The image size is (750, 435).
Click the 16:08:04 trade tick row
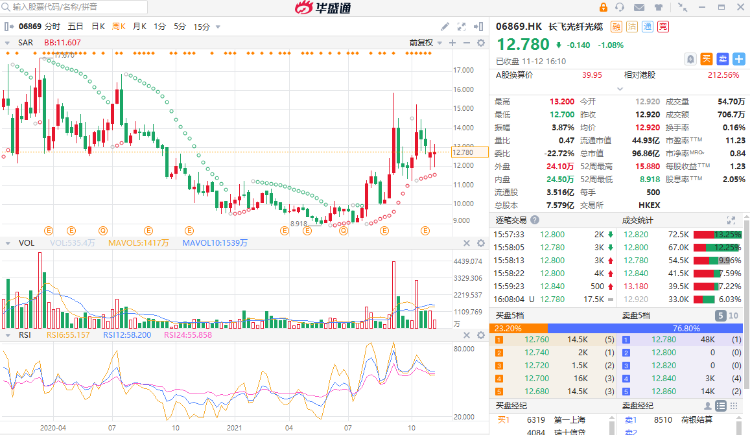point(553,299)
